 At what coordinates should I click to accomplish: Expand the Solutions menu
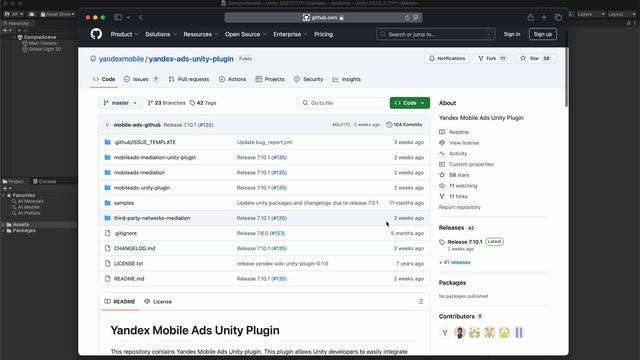pyautogui.click(x=161, y=34)
